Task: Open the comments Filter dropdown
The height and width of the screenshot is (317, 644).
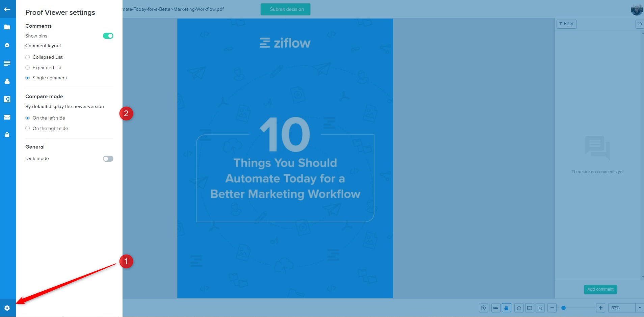Action: click(x=566, y=24)
